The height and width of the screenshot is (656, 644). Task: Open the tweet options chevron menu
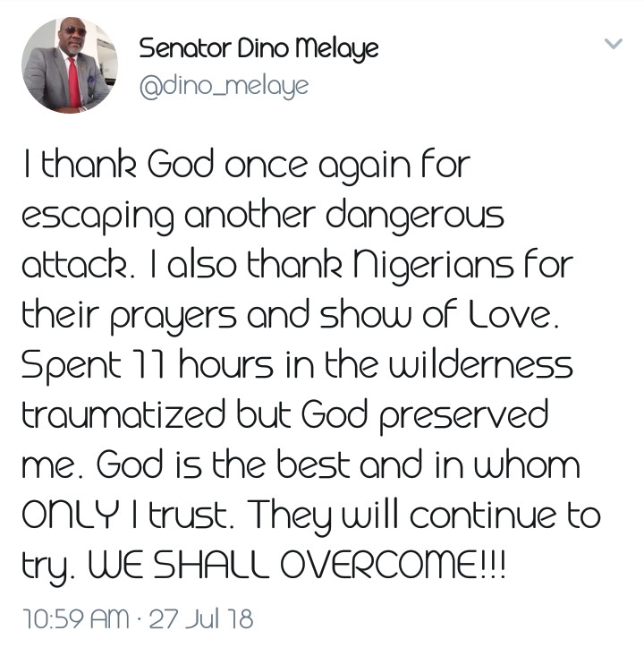(614, 44)
